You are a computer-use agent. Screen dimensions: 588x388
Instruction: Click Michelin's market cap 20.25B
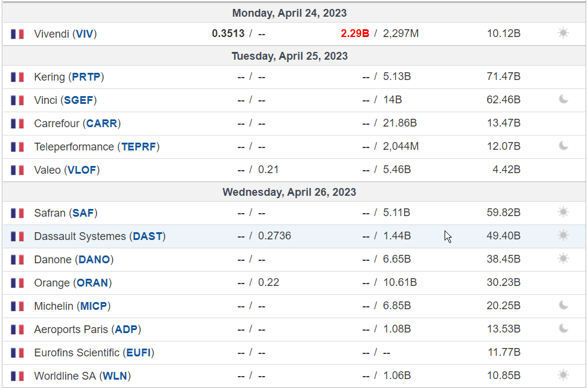pyautogui.click(x=504, y=306)
